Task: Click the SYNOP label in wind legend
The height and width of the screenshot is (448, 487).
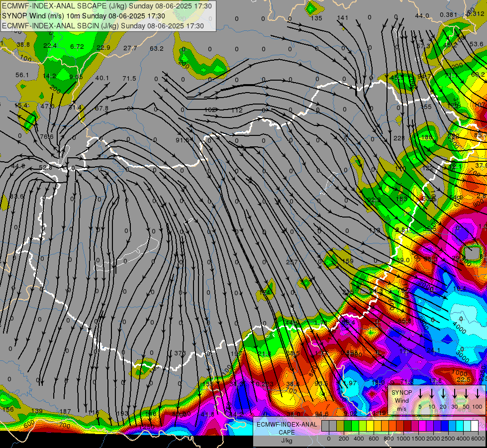Action: [x=401, y=393]
